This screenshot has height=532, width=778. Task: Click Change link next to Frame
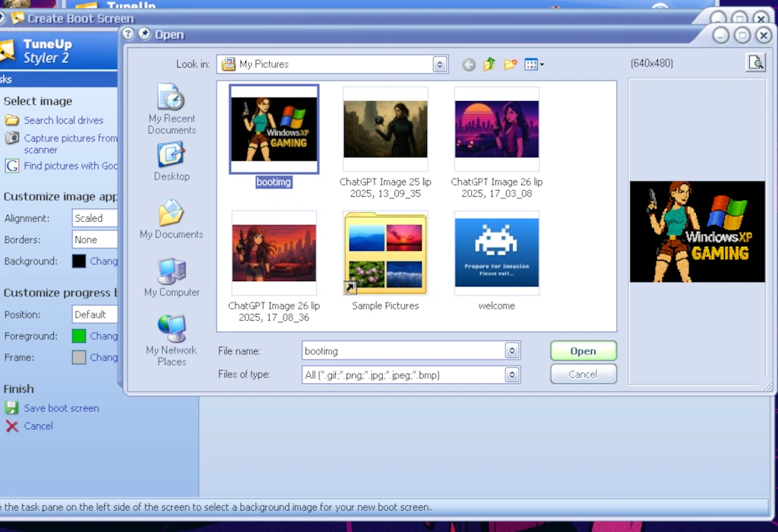[103, 357]
